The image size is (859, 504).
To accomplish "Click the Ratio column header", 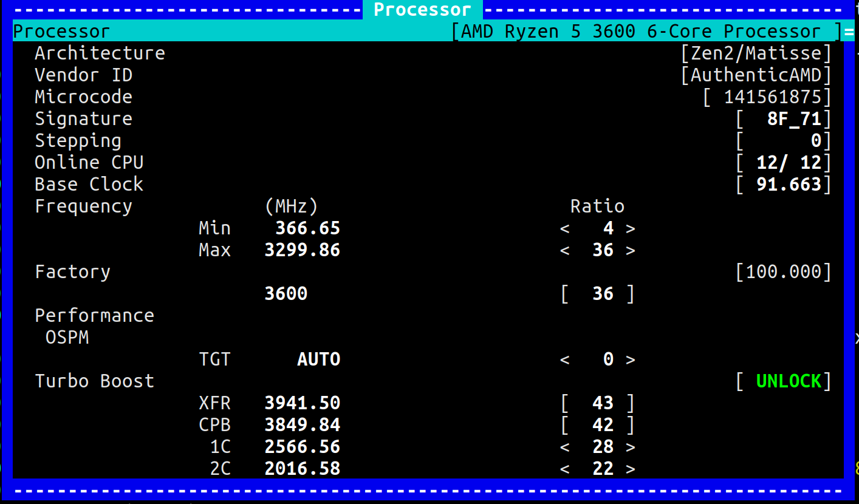I will [597, 206].
